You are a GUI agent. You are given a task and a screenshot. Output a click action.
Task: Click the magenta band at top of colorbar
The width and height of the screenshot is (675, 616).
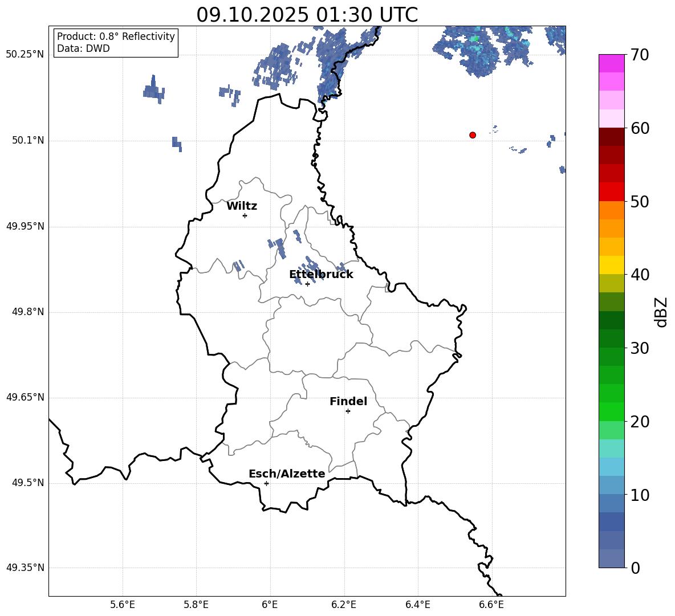pos(611,64)
